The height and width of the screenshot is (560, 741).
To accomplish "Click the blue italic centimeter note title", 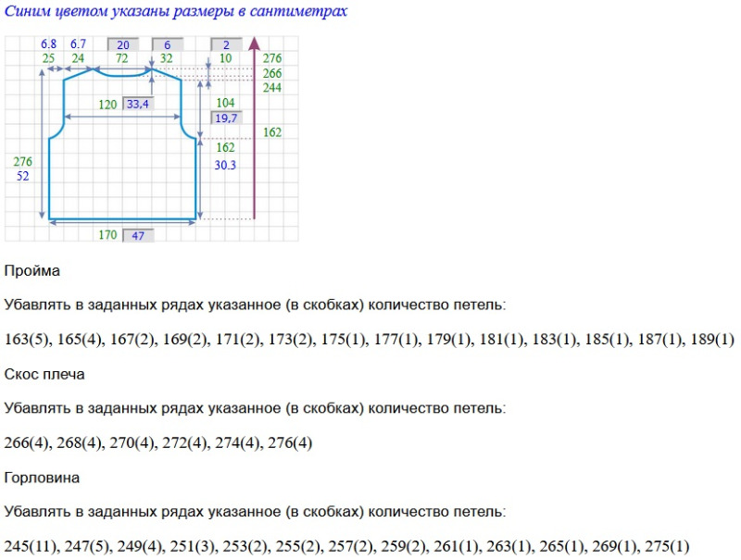I will [176, 12].
